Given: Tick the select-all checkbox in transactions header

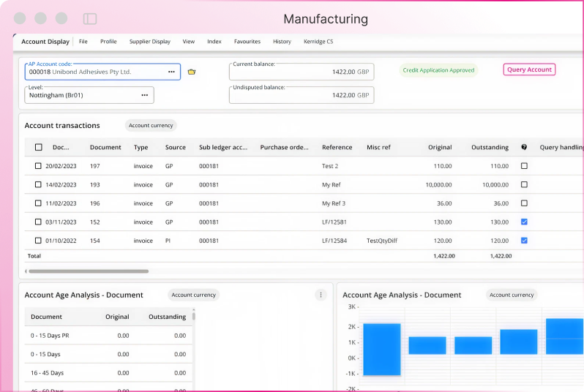Looking at the screenshot, I should point(38,147).
